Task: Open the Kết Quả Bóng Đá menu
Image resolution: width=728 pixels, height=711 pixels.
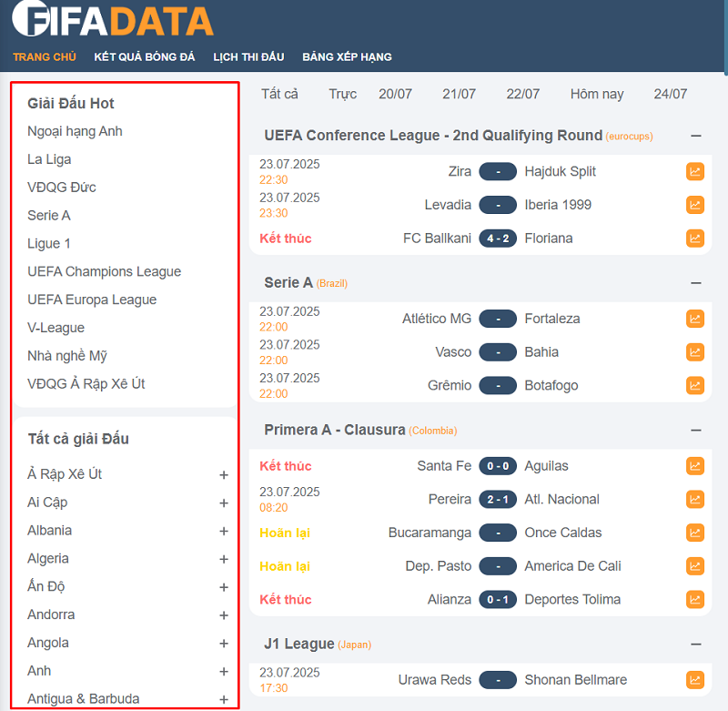Action: point(145,56)
